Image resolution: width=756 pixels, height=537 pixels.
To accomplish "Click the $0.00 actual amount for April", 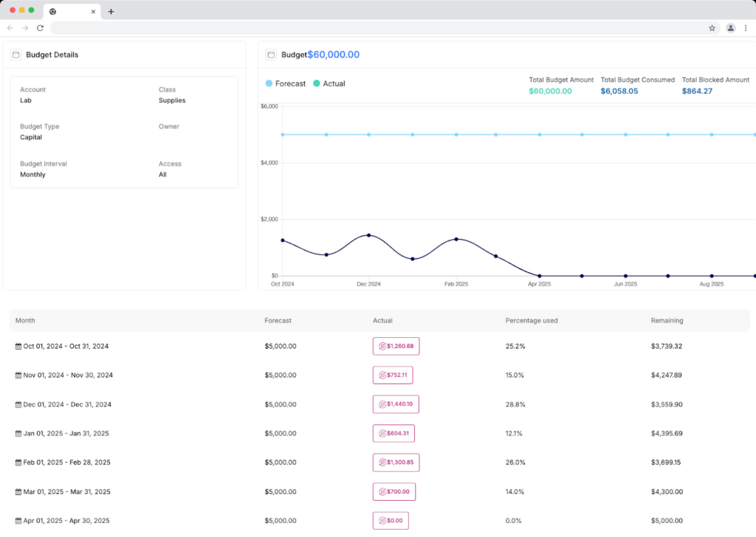I will [x=390, y=521].
